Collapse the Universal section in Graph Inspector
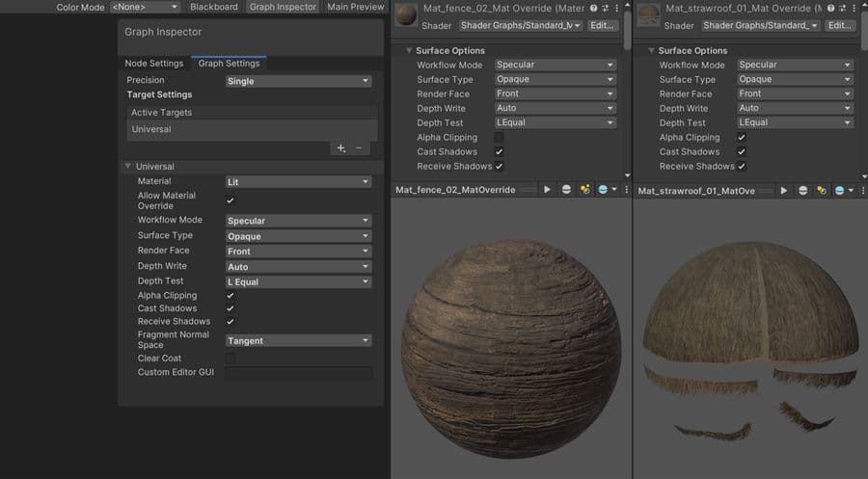Viewport: 868px width, 479px height. (128, 167)
